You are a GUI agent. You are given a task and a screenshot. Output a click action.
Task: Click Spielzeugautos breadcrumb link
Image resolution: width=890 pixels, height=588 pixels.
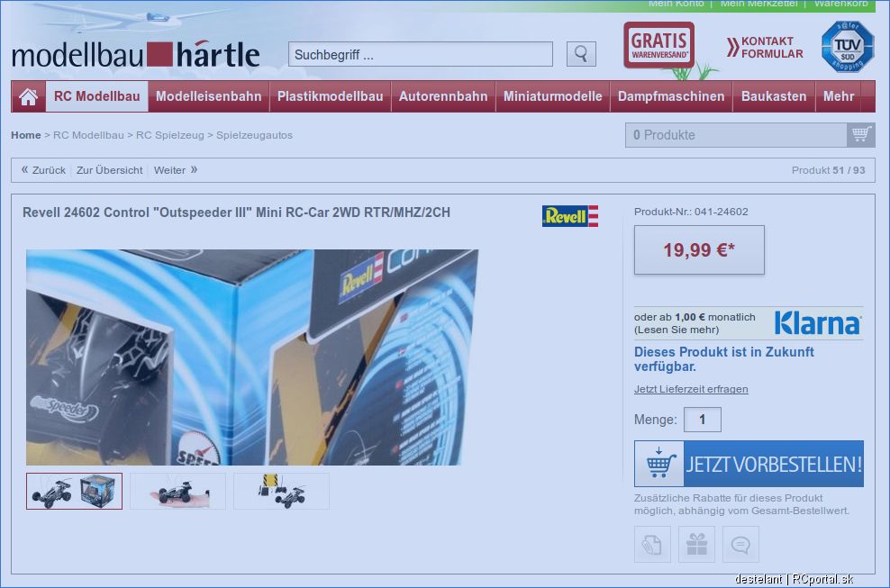point(254,135)
